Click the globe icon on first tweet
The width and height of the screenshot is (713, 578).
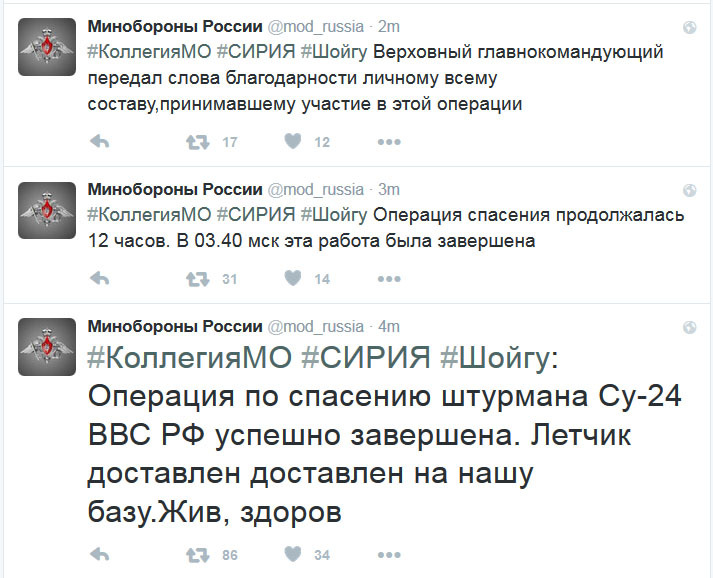(x=690, y=27)
